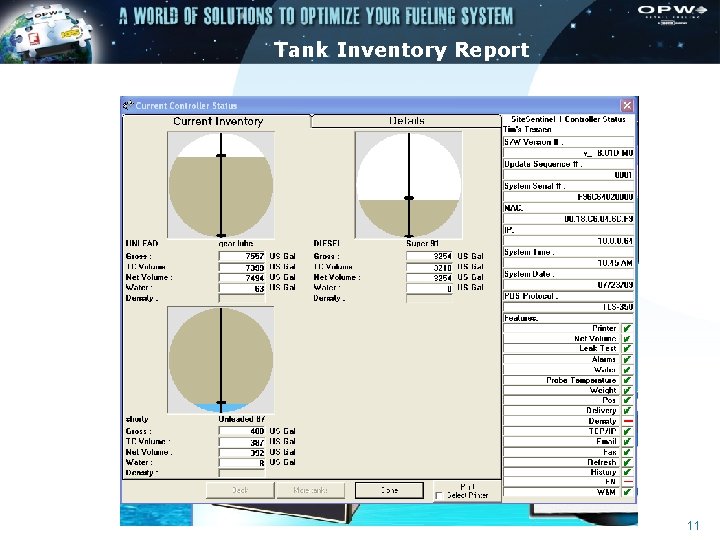Viewport: 720px width, 540px height.
Task: Click the Unleaded 87 tank graphic
Action: click(221, 360)
